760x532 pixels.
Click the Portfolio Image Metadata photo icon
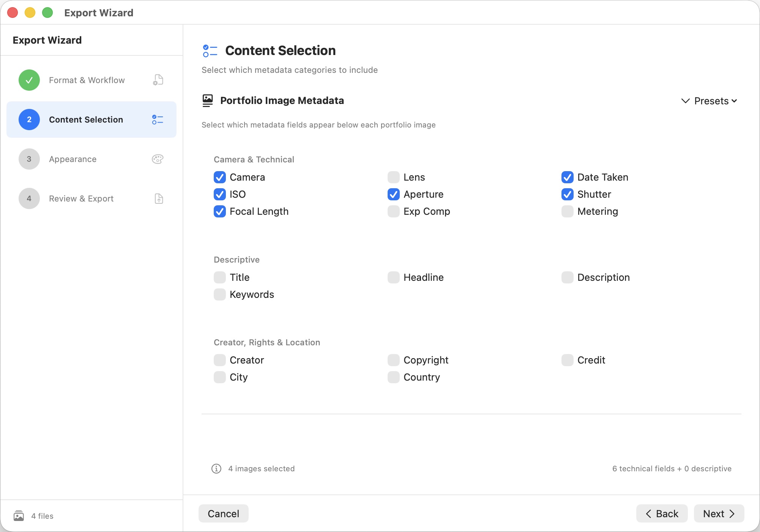click(x=208, y=101)
